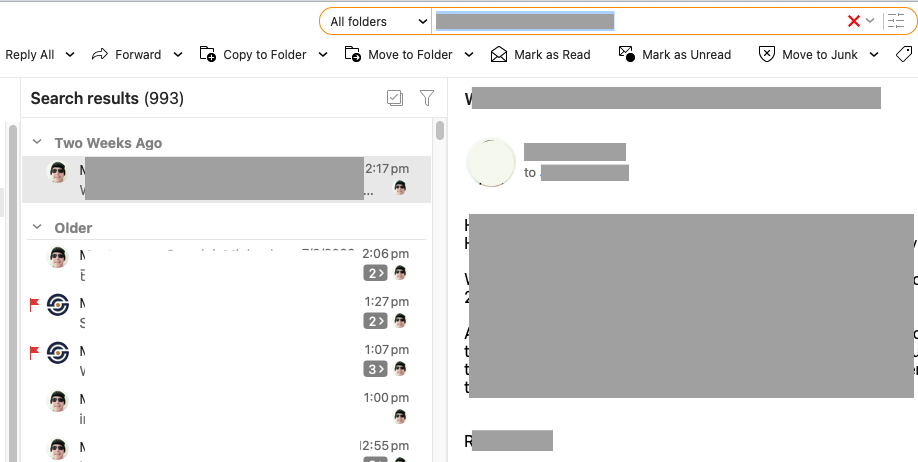Click the Forward toolbar button
The image size is (918, 462).
126,55
